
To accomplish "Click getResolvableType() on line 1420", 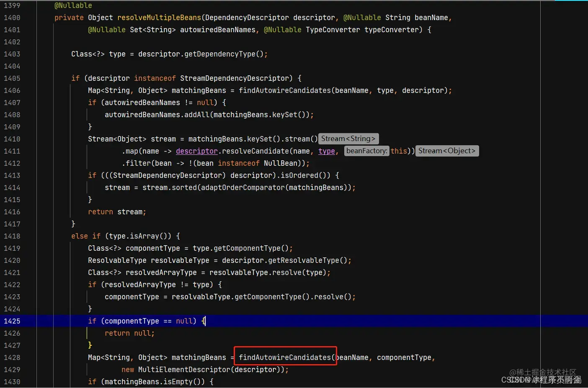I will coord(308,260).
